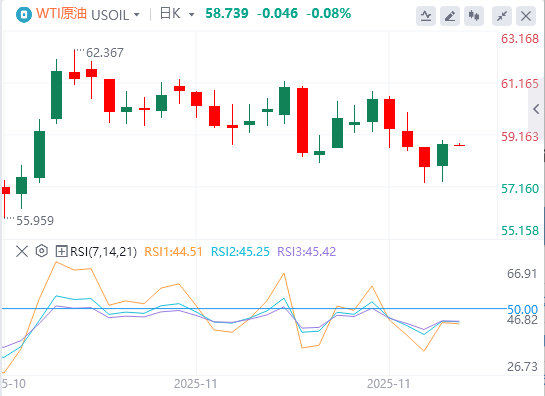Toggle the RSI3 purple line label
This screenshot has width=545, height=396.
tap(307, 251)
